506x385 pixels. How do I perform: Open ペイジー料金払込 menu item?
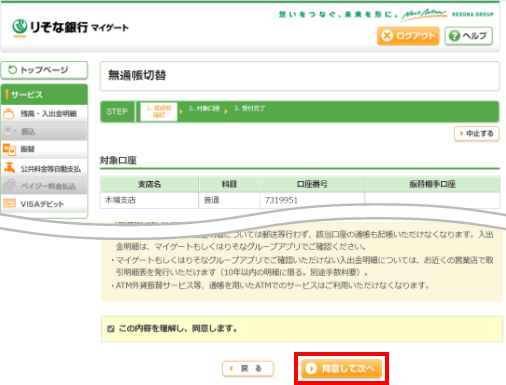click(44, 186)
